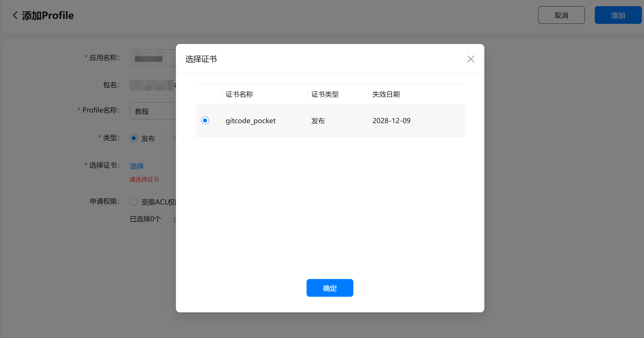Enable the 受限ACL权限 radio option
This screenshot has width=644, height=338.
tap(134, 202)
